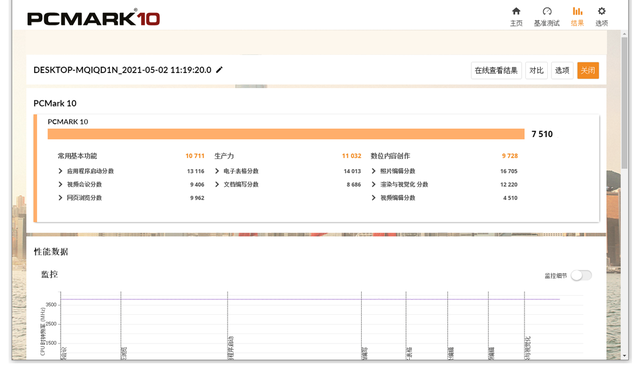Click the orange PCMark 10 score bar
640x366 pixels.
click(286, 134)
